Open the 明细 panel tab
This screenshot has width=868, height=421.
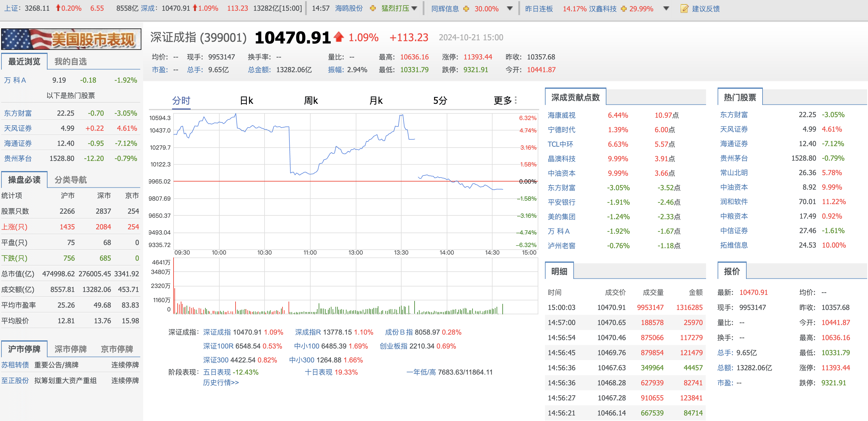point(559,271)
